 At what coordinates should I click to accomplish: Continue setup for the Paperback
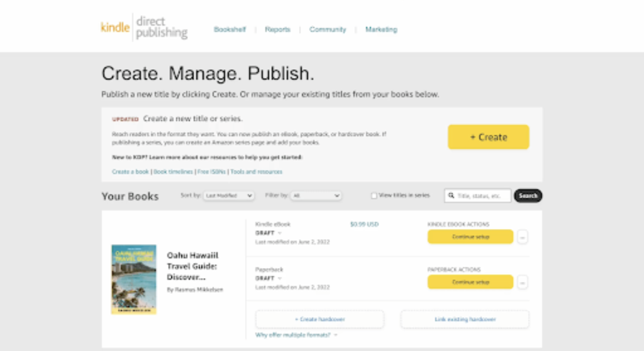(x=470, y=282)
